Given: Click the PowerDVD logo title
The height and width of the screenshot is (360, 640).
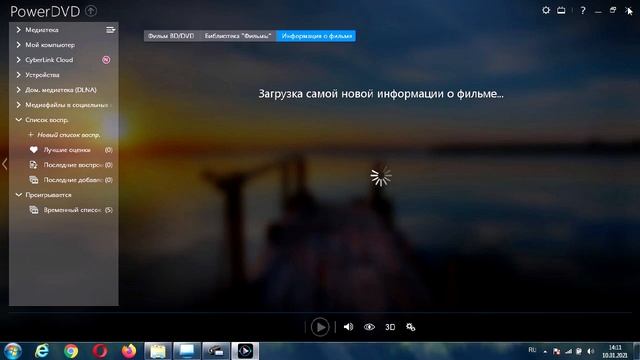Looking at the screenshot, I should (45, 11).
